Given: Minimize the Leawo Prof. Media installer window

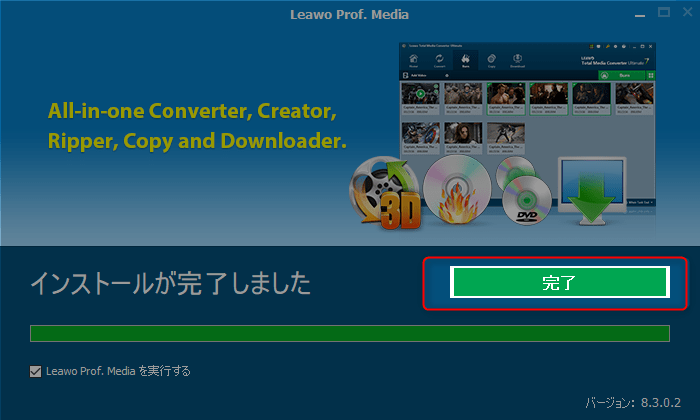Looking at the screenshot, I should (x=640, y=14).
